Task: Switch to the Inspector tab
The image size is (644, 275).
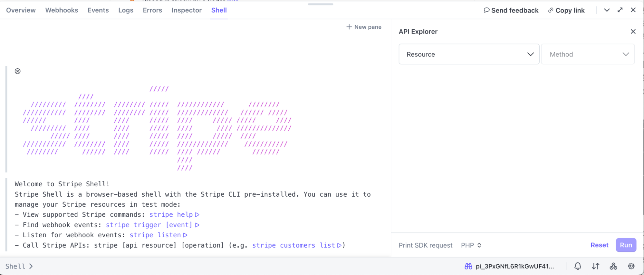Action: 187,10
